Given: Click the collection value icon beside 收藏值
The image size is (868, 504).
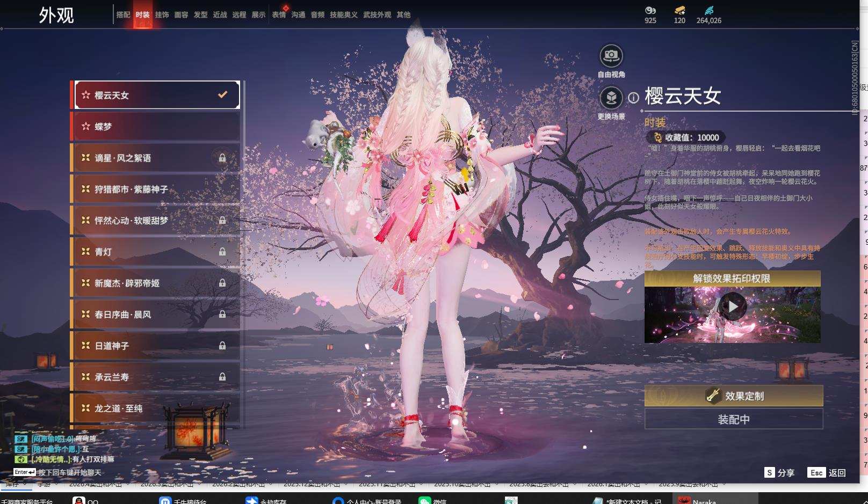Looking at the screenshot, I should pos(657,137).
